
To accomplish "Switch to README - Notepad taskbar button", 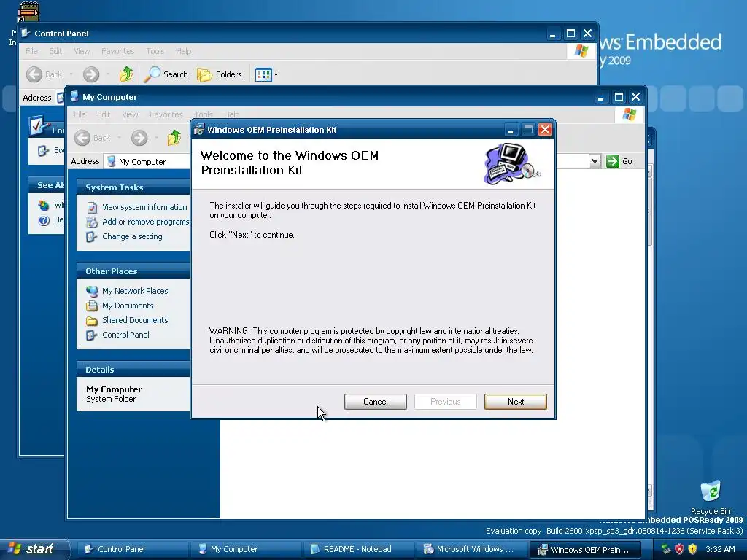I will click(x=359, y=549).
